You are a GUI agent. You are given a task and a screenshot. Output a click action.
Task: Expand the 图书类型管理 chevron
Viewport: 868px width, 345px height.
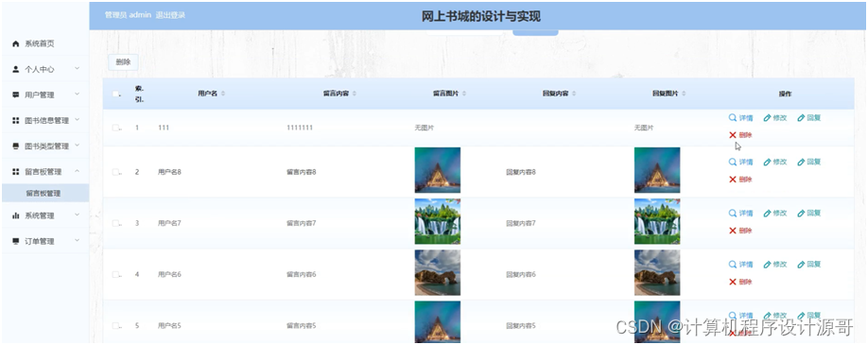click(x=77, y=146)
